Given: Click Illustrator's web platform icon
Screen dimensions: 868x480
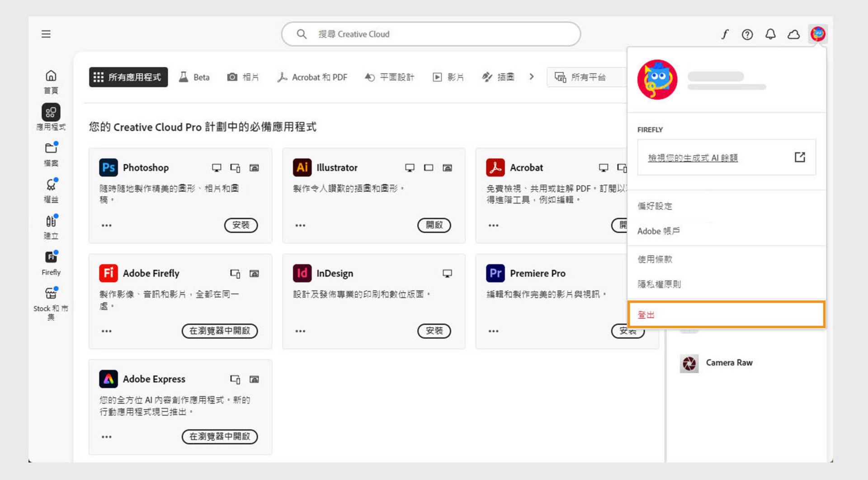Looking at the screenshot, I should (x=447, y=168).
